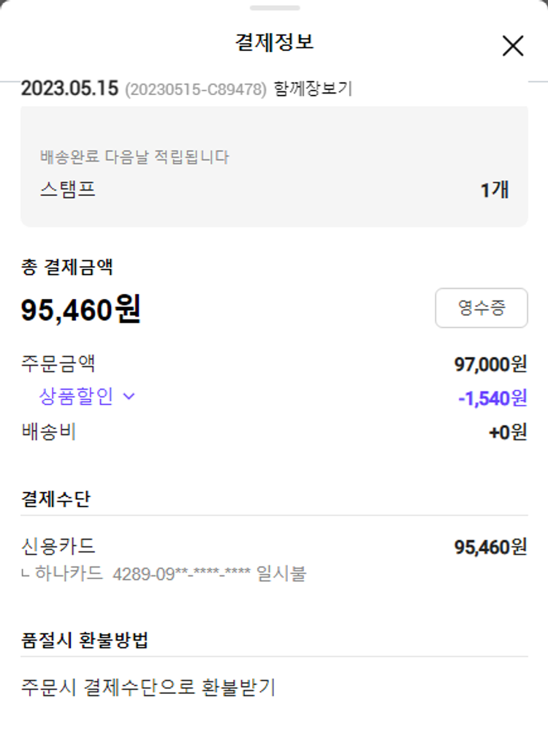
Task: Click the 1개 stamp count
Action: (x=494, y=190)
